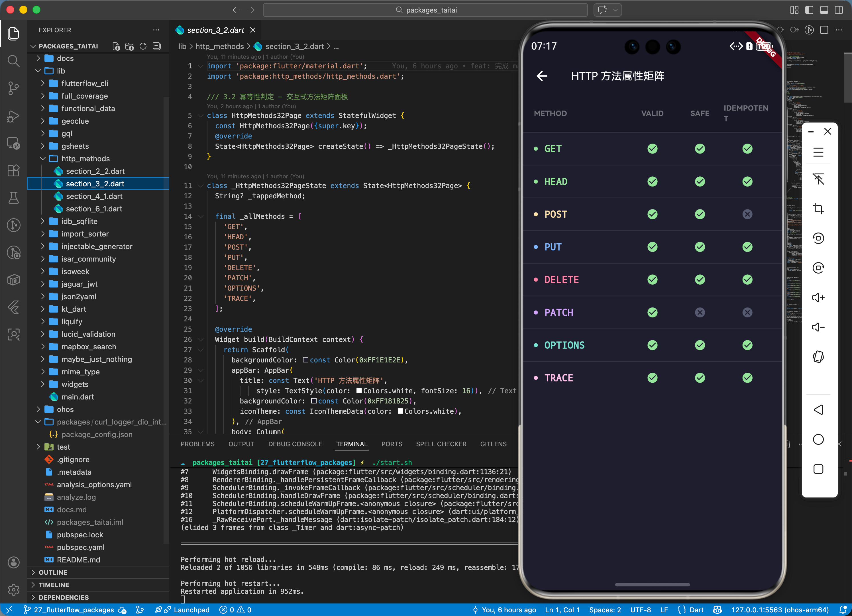Toggle the primary side bar layout button
Image resolution: width=852 pixels, height=616 pixels.
pyautogui.click(x=809, y=10)
